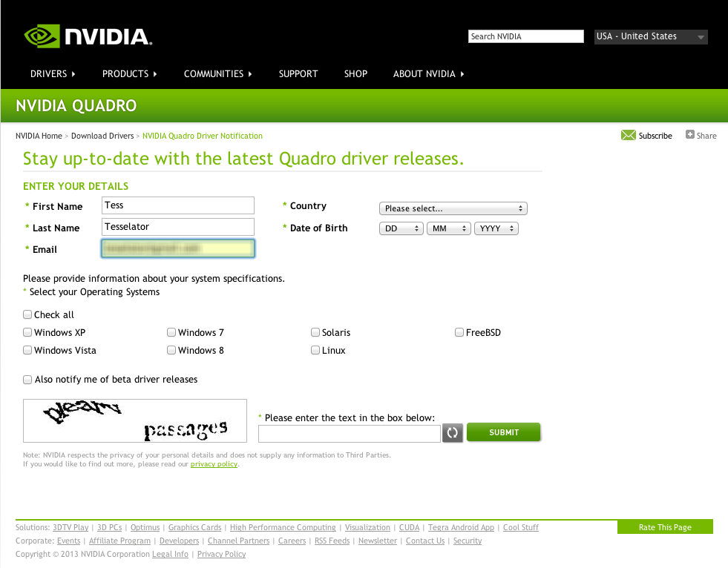The image size is (728, 568).
Task: Check the FreeBSD option
Action: pos(459,332)
